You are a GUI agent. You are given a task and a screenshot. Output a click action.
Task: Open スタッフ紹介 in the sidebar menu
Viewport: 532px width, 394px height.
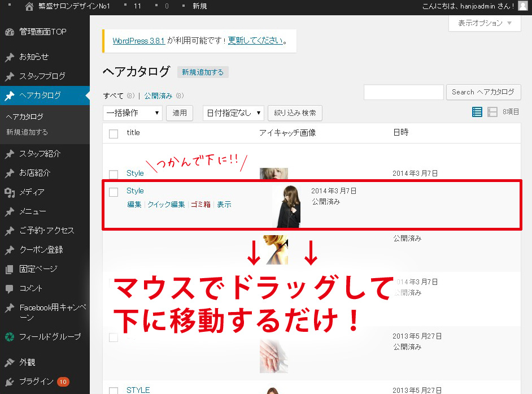[x=40, y=154]
